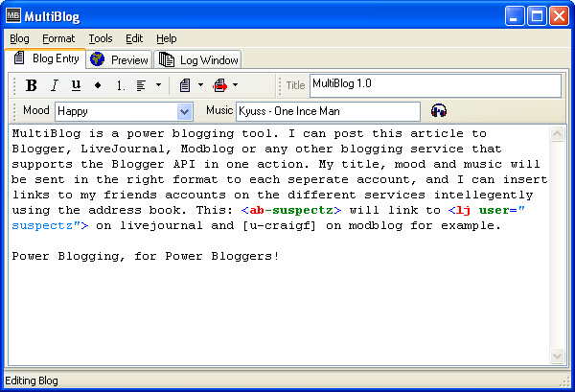Click the MultiBlog app icon in title bar
Image resolution: width=575 pixels, height=392 pixels.
[x=13, y=15]
